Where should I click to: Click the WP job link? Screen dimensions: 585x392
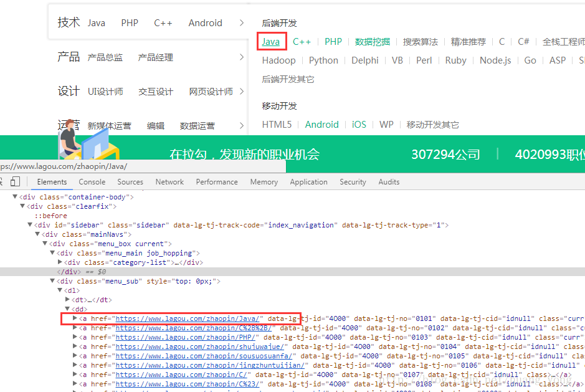point(386,124)
